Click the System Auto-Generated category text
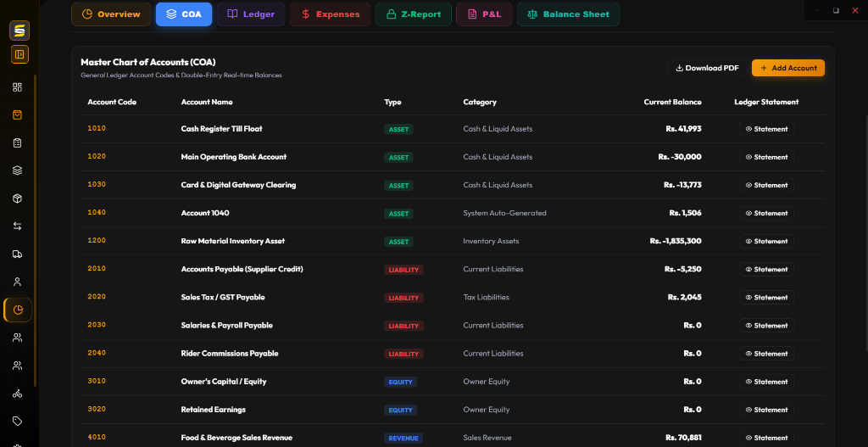The width and height of the screenshot is (868, 447). click(505, 213)
